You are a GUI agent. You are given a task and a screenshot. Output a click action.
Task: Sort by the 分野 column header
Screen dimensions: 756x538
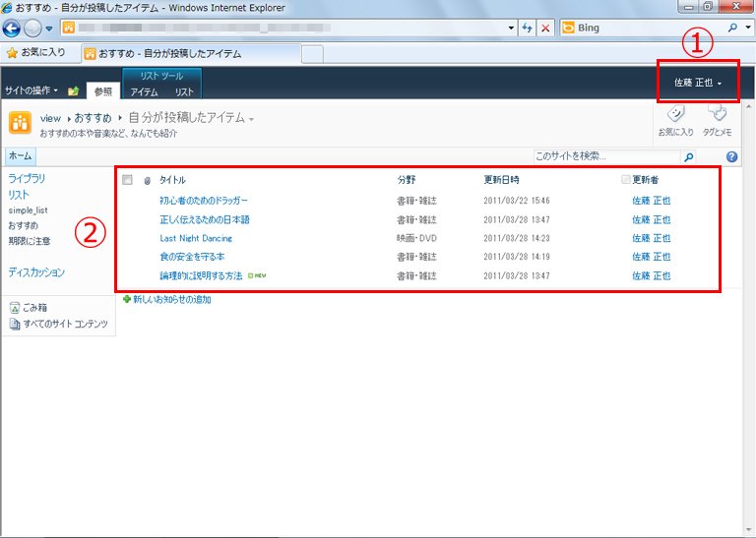[407, 180]
